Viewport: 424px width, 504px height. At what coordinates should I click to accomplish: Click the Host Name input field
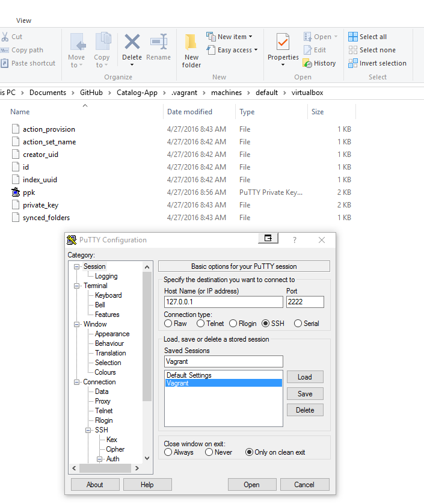(x=223, y=302)
